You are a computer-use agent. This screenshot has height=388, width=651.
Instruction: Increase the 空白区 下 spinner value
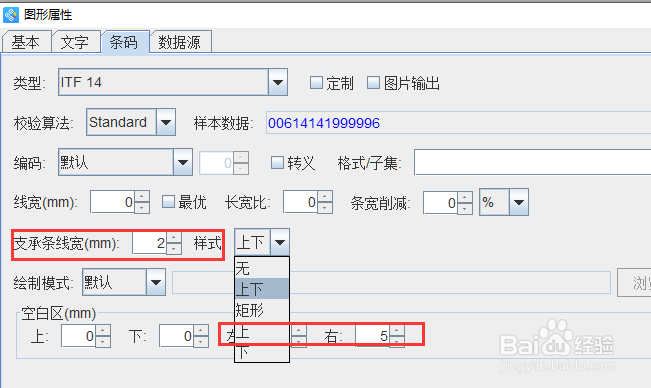201,330
